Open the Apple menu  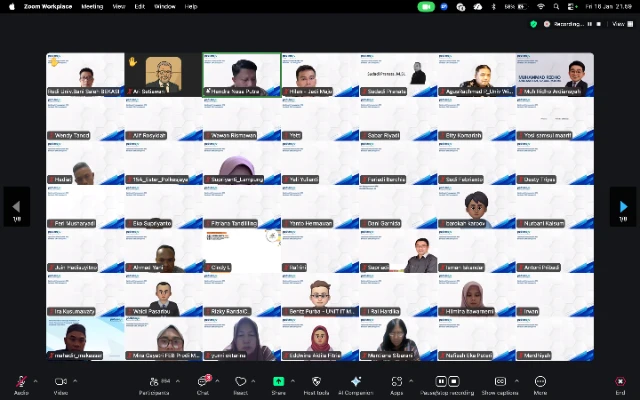(11, 7)
